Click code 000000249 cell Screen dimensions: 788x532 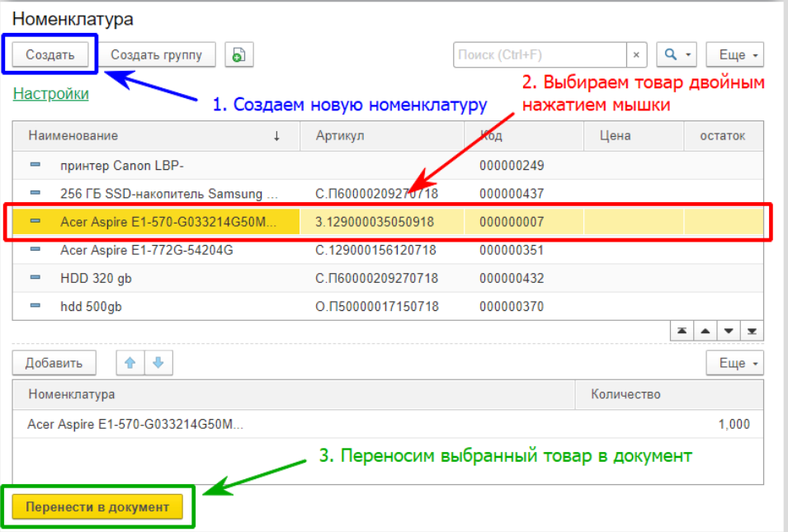click(524, 165)
